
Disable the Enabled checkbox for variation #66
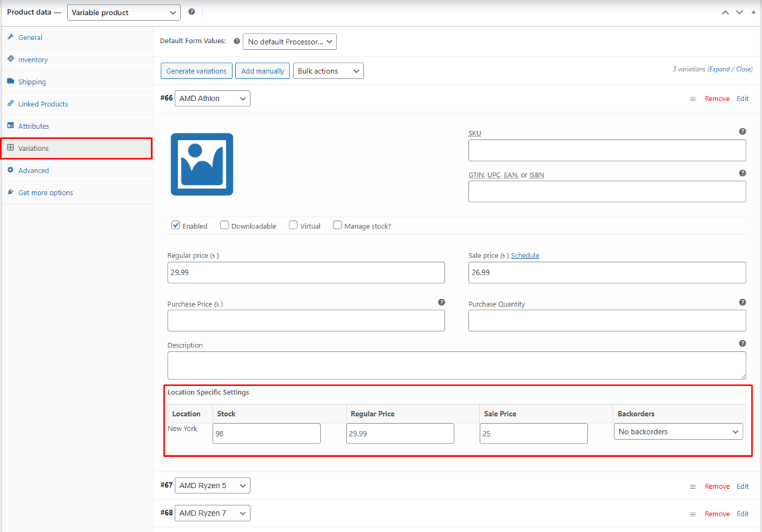coord(176,225)
